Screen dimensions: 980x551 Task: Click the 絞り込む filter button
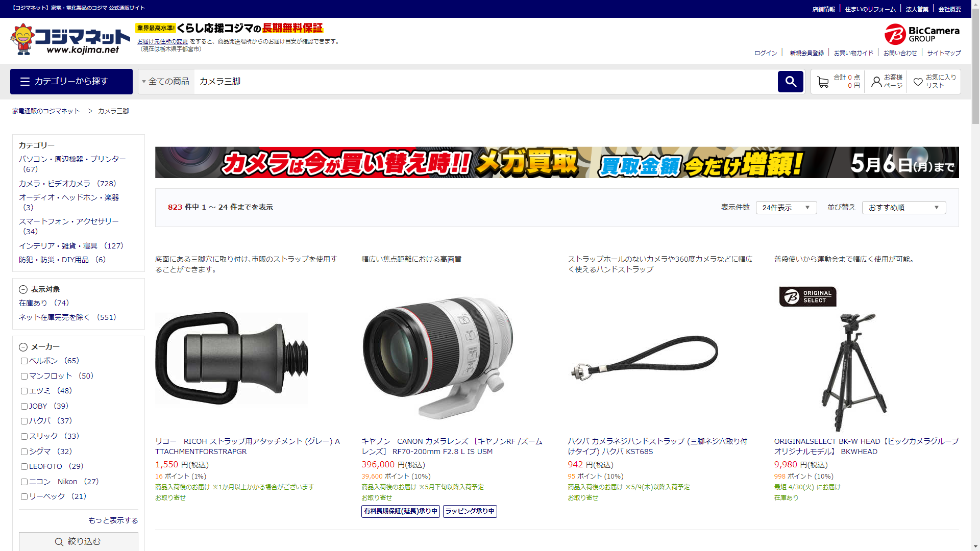coord(78,541)
